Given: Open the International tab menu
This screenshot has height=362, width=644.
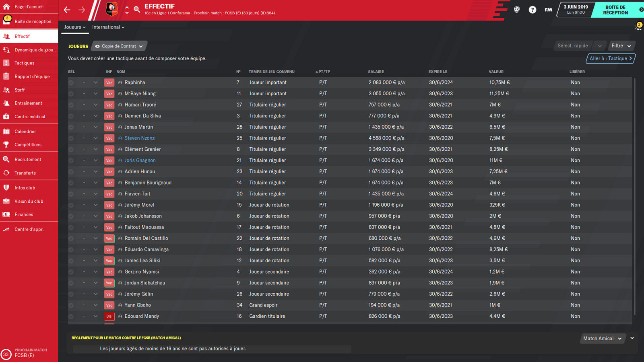Looking at the screenshot, I should (x=108, y=27).
